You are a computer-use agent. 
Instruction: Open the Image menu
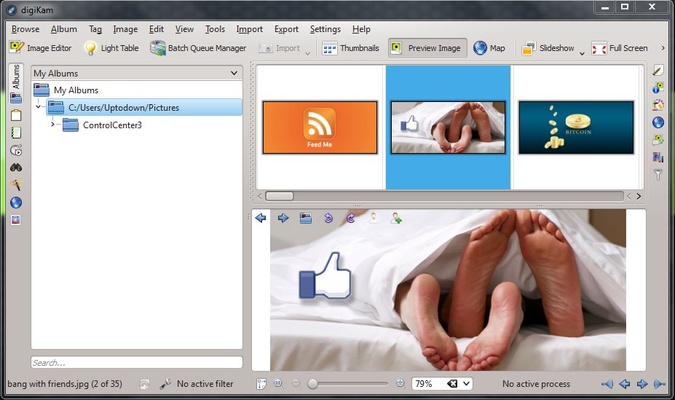coord(125,29)
